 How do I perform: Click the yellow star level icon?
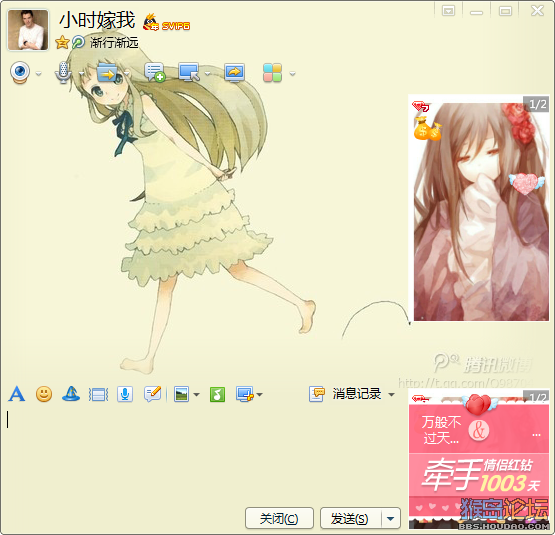point(62,42)
